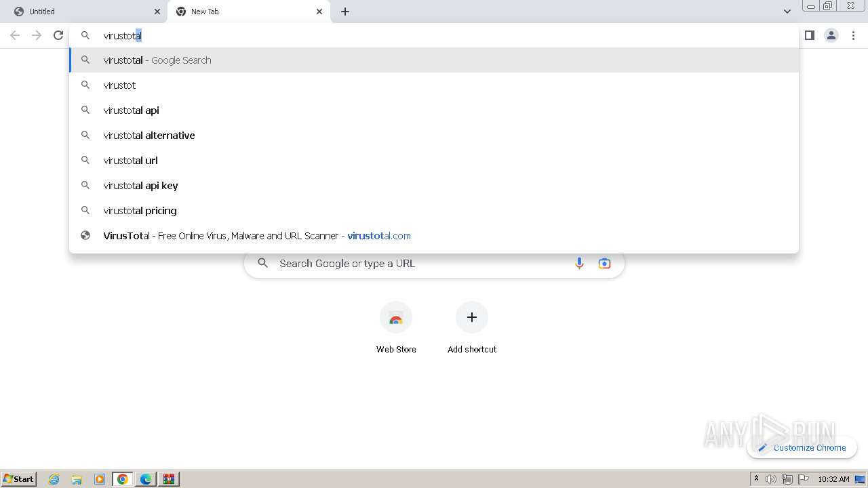Select the New Tab tab
This screenshot has height=488, width=868.
coord(248,12)
